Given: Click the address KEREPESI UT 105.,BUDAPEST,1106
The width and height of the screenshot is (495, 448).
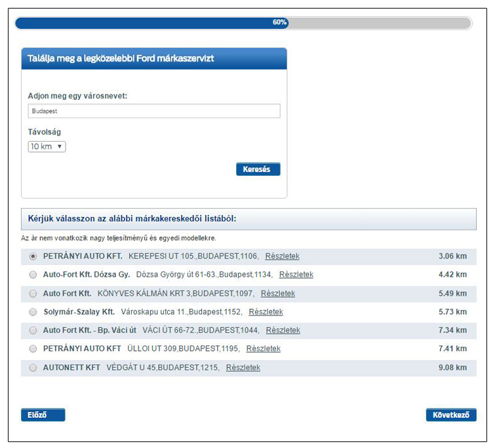Looking at the screenshot, I should [x=193, y=256].
